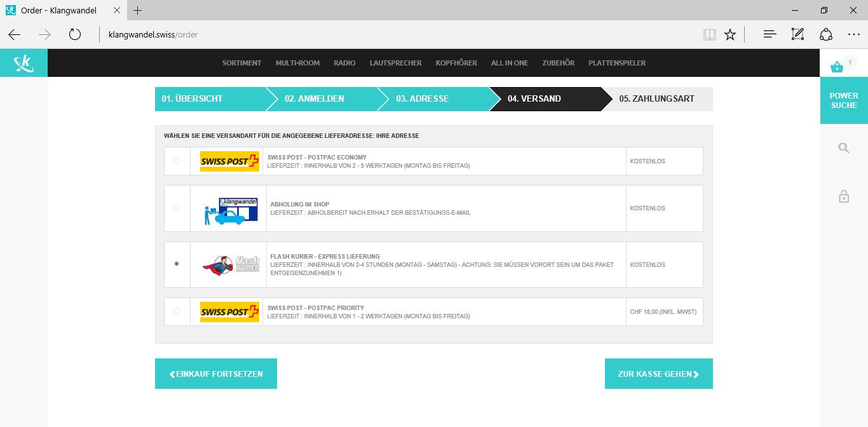Select Flash Kurier Express radio button
The width and height of the screenshot is (868, 427).
tap(177, 264)
